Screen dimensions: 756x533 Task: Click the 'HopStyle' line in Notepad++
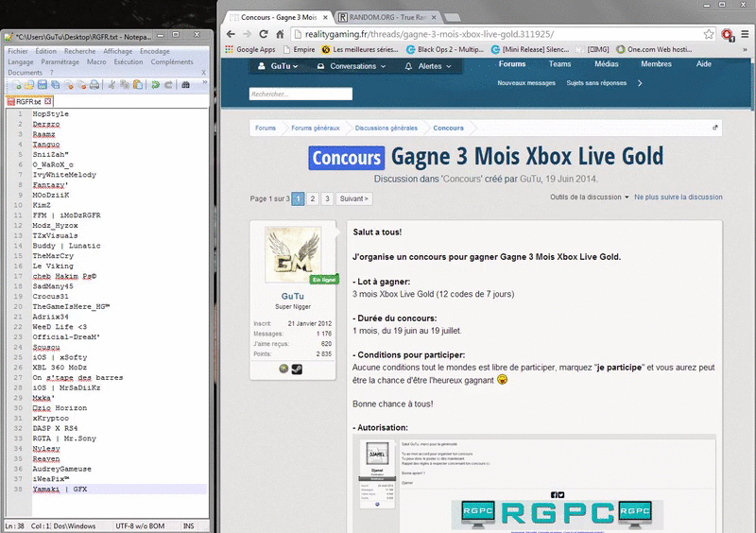pos(51,113)
